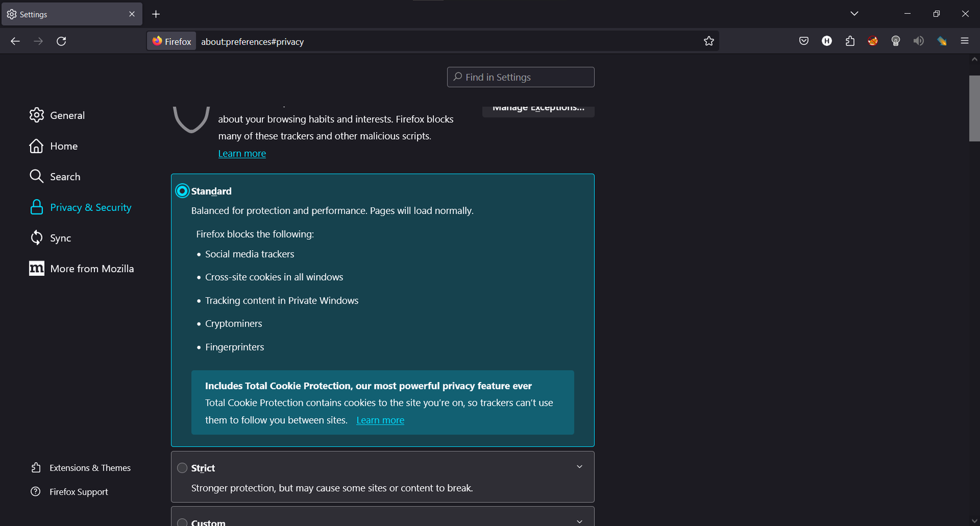Viewport: 980px width, 526px height.
Task: Click the Includes Total Cookie Protection heading
Action: (368, 386)
